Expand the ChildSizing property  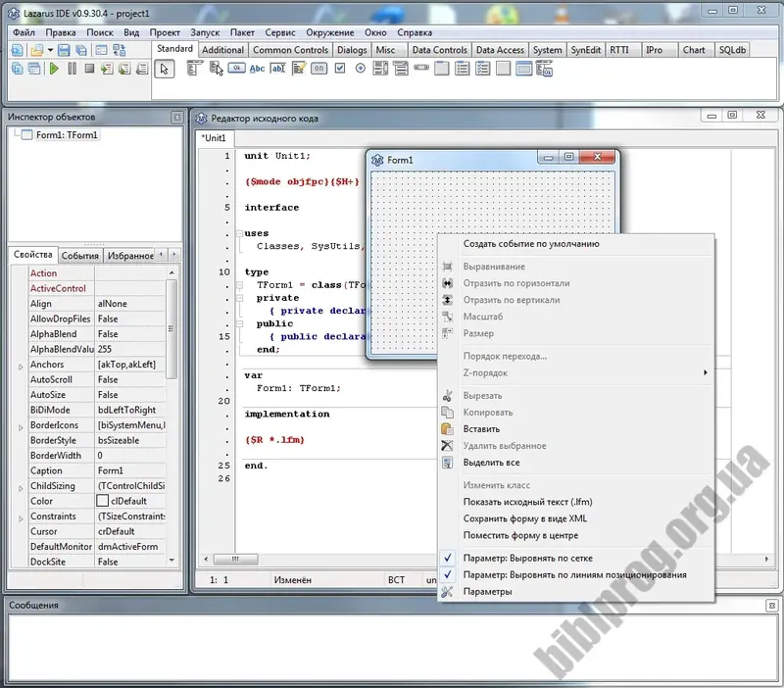click(x=21, y=488)
